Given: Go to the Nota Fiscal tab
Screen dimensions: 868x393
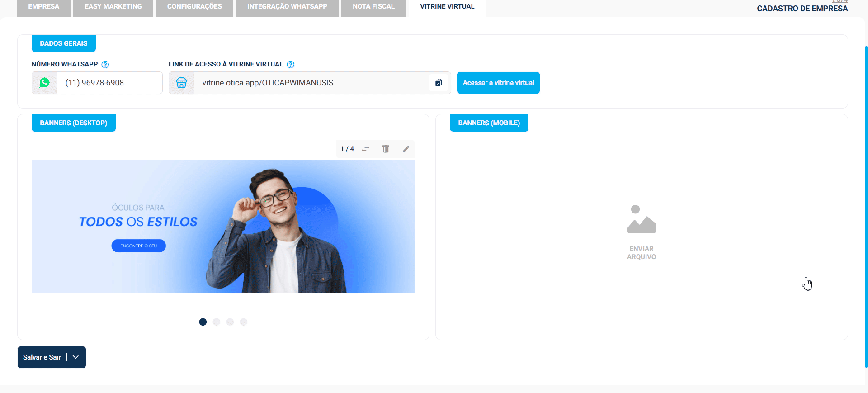Looking at the screenshot, I should coord(373,7).
